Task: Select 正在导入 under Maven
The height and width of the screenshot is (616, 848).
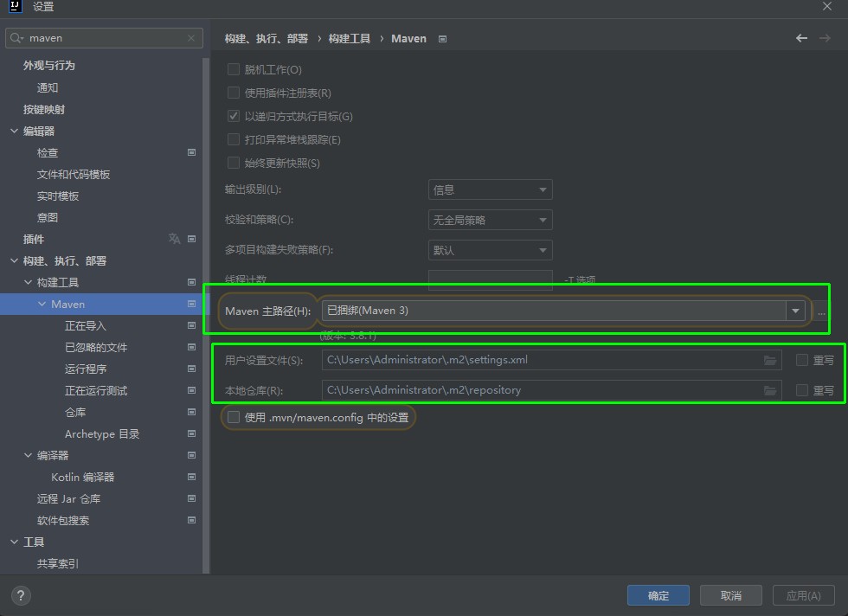Action: pos(85,325)
